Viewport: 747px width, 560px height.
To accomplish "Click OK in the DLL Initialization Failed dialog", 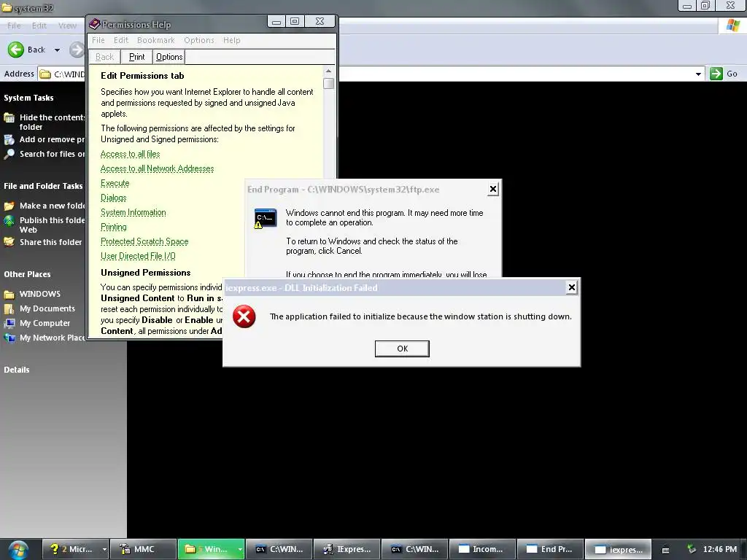I will click(x=402, y=349).
